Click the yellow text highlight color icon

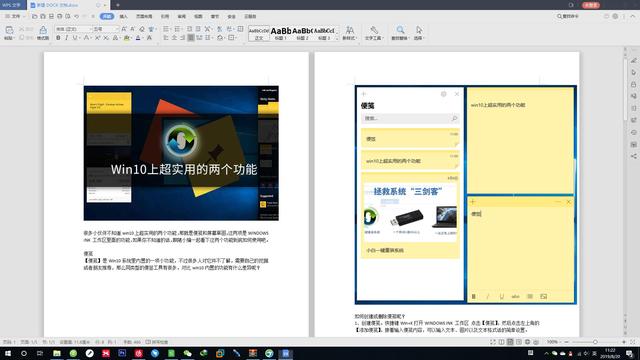click(127, 38)
